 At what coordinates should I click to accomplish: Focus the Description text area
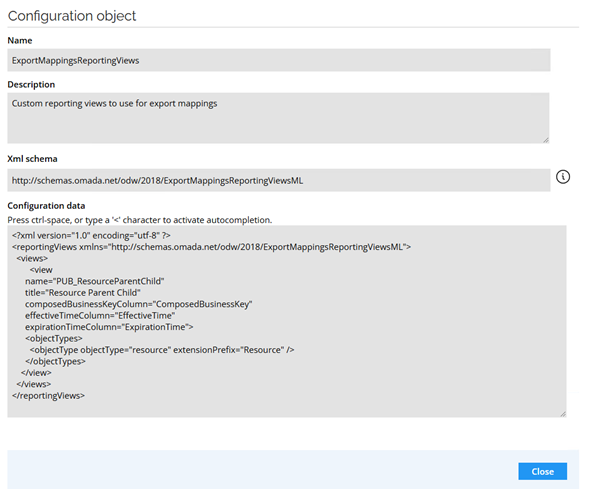tap(278, 118)
